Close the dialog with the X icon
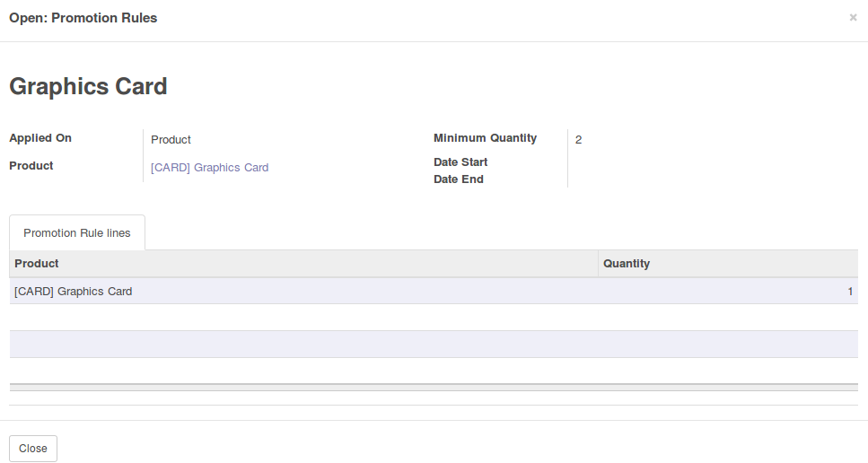The width and height of the screenshot is (868, 463). 853,18
